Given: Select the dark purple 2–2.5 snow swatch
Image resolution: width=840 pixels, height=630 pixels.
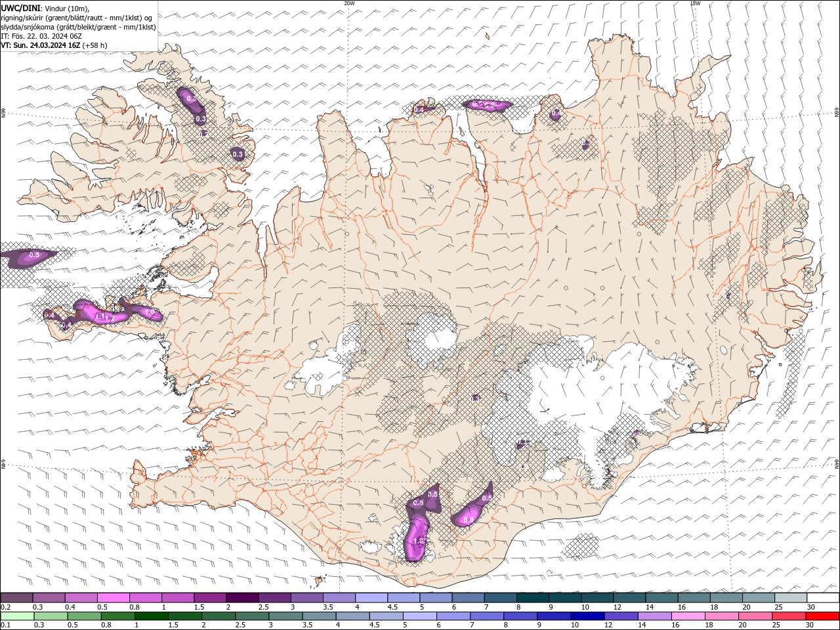Looking at the screenshot, I should (x=242, y=598).
